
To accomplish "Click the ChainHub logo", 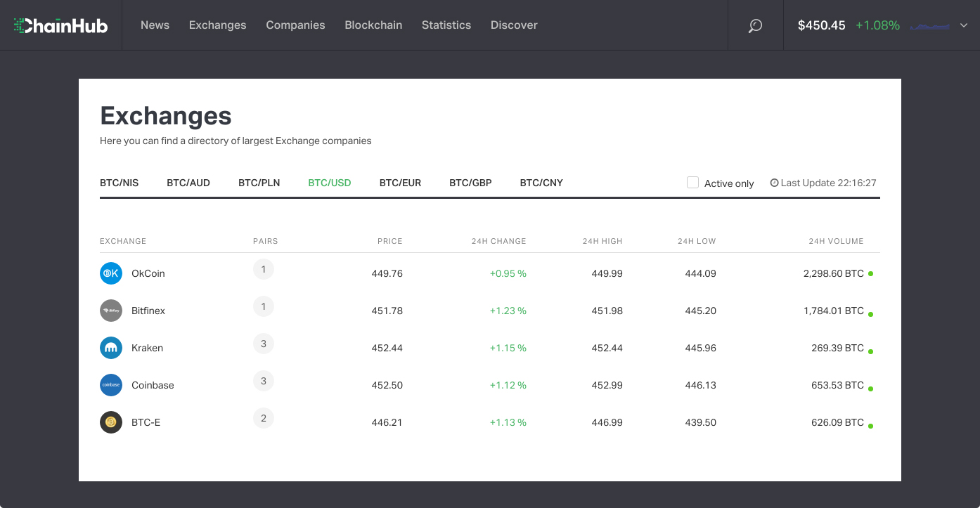I will (60, 25).
